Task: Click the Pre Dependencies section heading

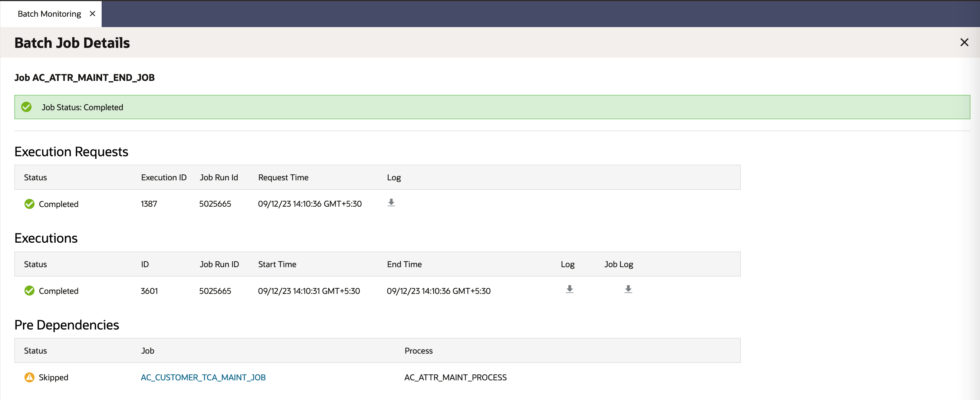Action: coord(67,325)
